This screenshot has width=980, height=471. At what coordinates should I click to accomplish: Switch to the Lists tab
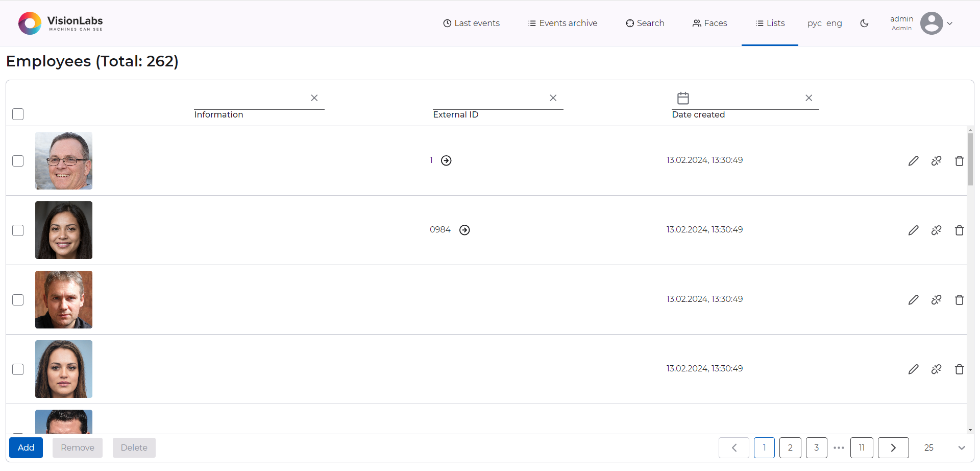(x=770, y=23)
